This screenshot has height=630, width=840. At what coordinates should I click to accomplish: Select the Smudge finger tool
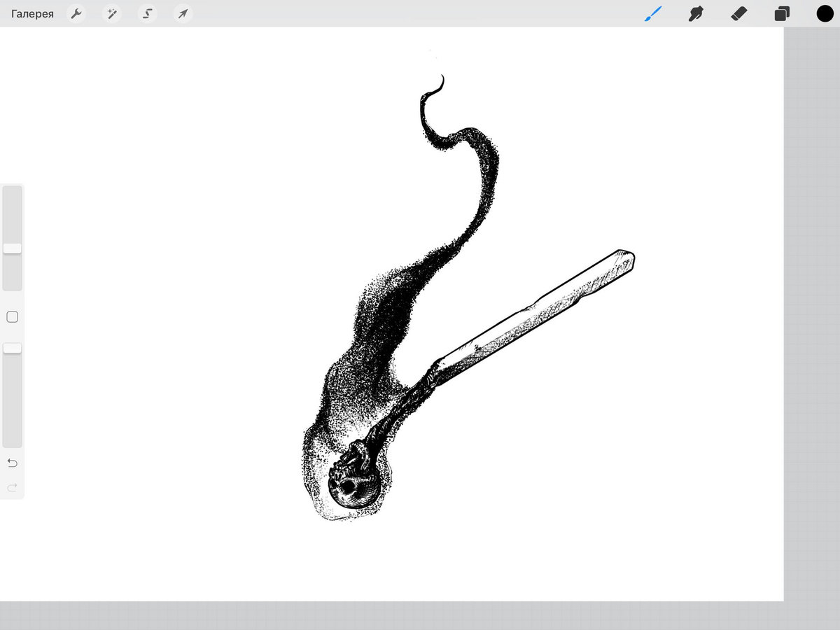click(696, 14)
